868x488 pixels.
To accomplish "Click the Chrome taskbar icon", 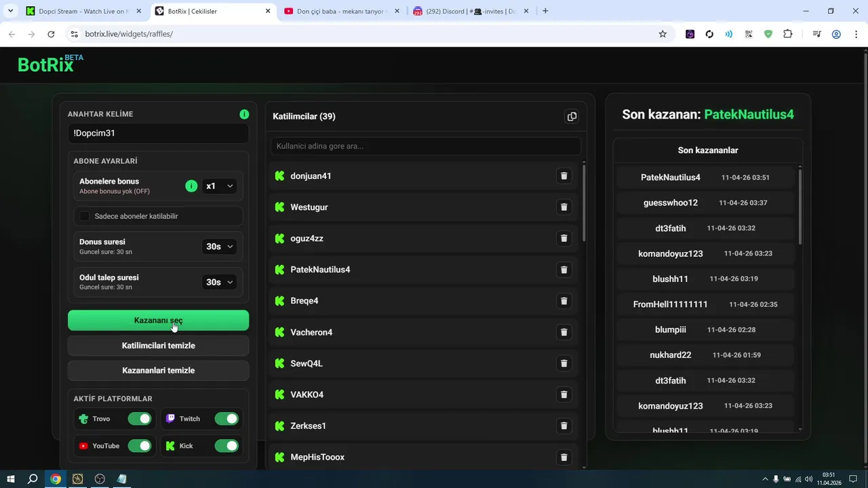I will (56, 479).
